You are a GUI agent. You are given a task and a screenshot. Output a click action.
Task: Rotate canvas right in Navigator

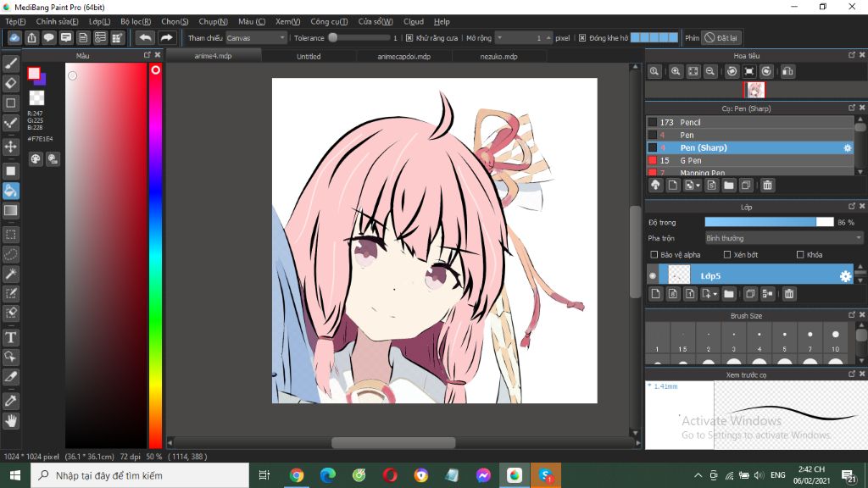[x=766, y=71]
